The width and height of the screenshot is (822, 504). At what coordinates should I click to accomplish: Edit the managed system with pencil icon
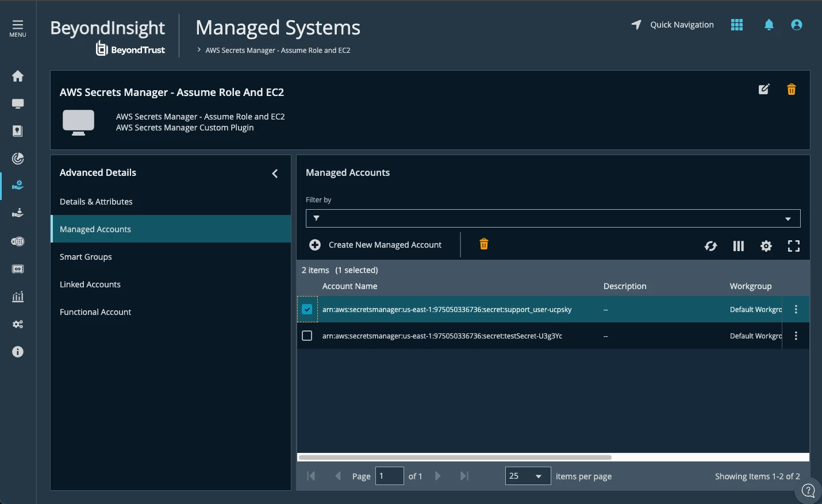(764, 89)
